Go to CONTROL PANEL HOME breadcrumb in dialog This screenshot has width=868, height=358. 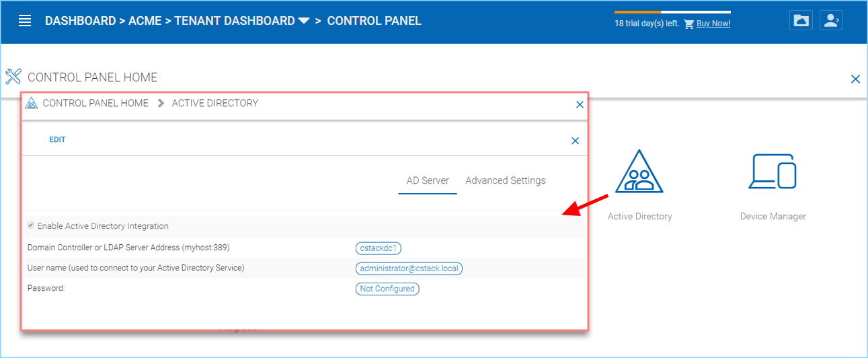tap(95, 103)
